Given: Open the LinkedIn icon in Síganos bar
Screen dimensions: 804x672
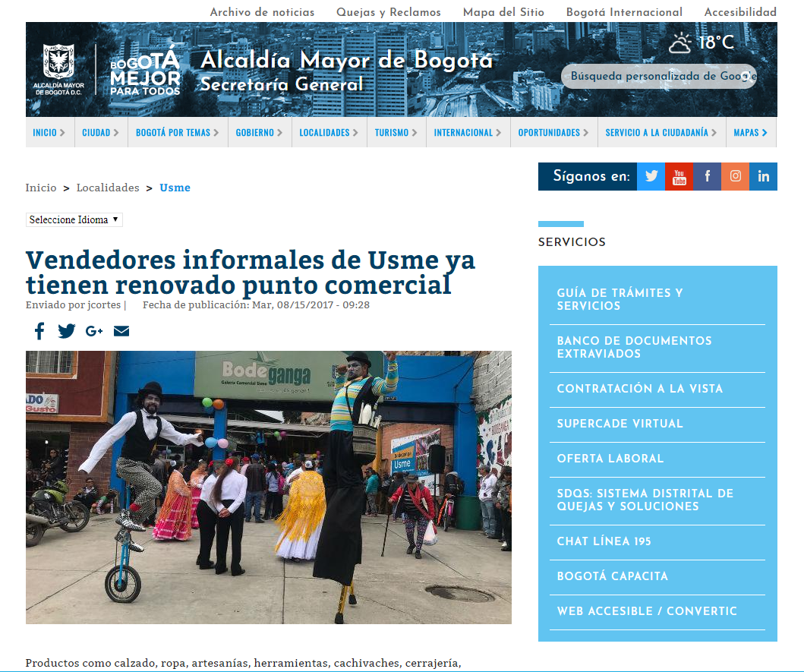Looking at the screenshot, I should 764,176.
